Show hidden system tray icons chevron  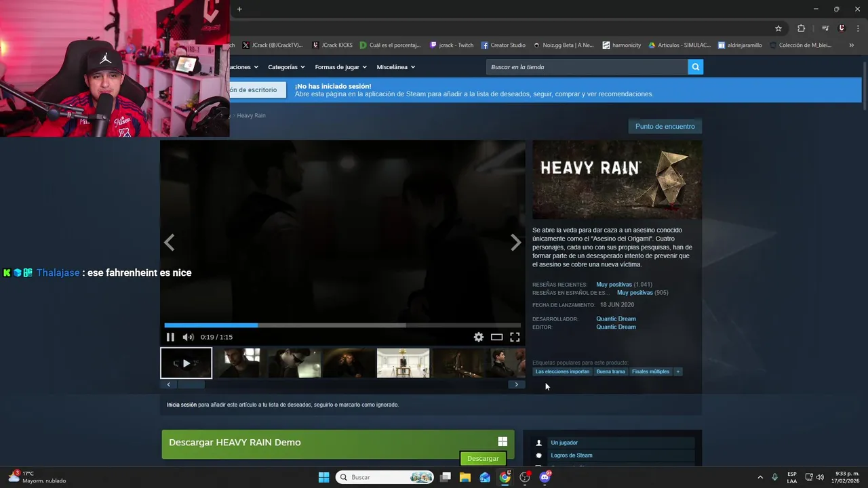(x=760, y=477)
